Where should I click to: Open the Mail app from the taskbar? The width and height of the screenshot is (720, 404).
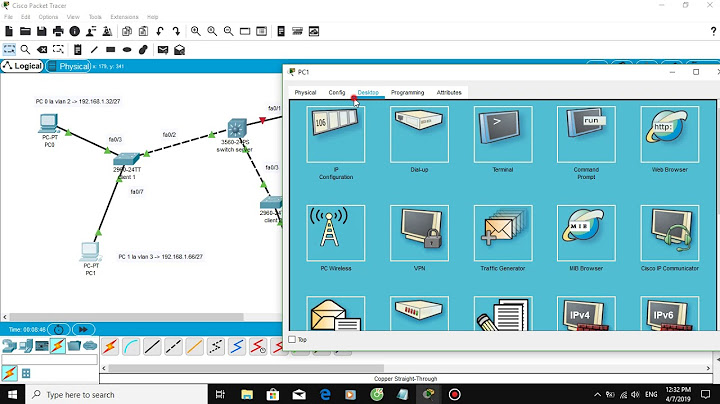click(299, 394)
